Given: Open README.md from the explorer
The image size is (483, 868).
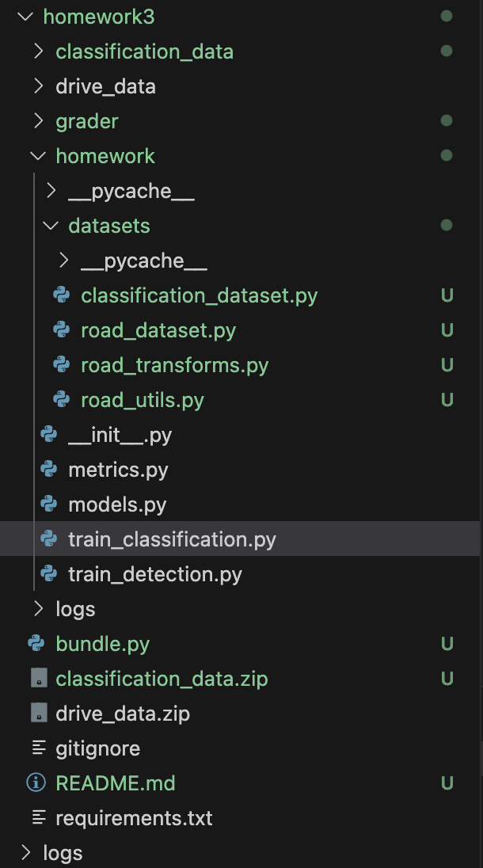Looking at the screenshot, I should click(x=115, y=782).
